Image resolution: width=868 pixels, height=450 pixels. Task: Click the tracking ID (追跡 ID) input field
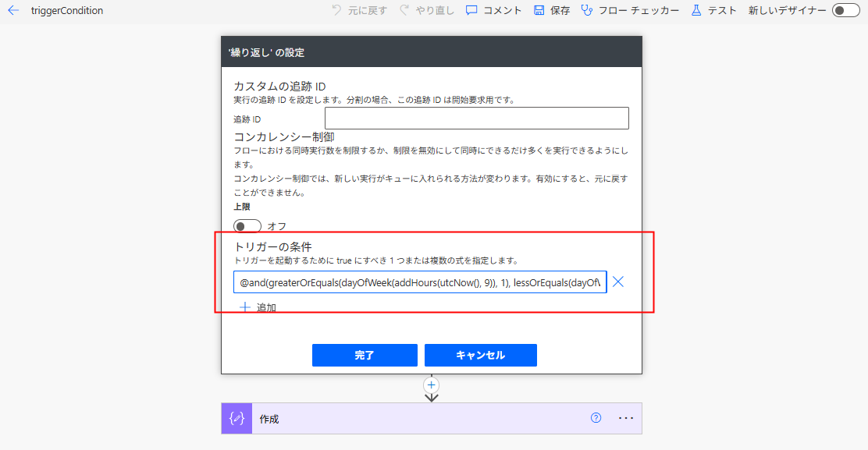tap(476, 119)
